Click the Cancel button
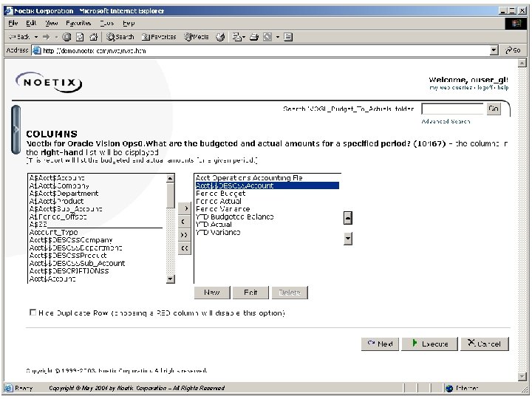 pyautogui.click(x=485, y=344)
